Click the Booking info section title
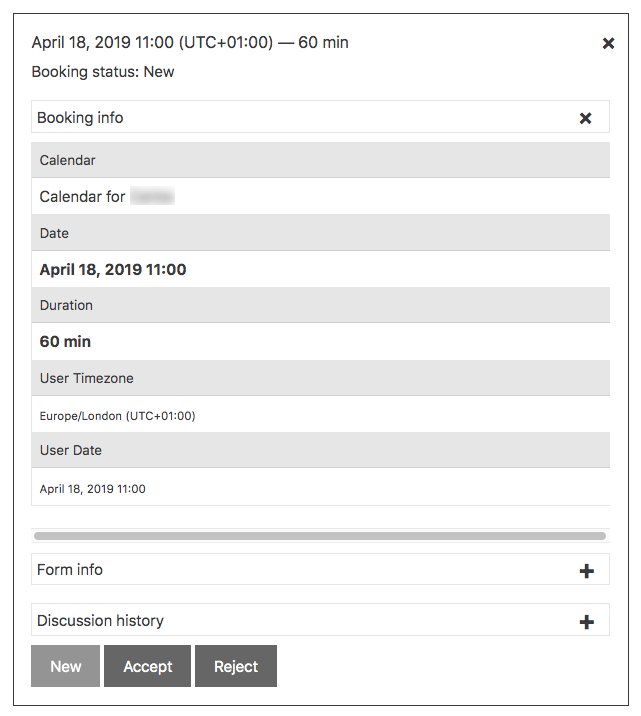641x716 pixels. tap(80, 118)
